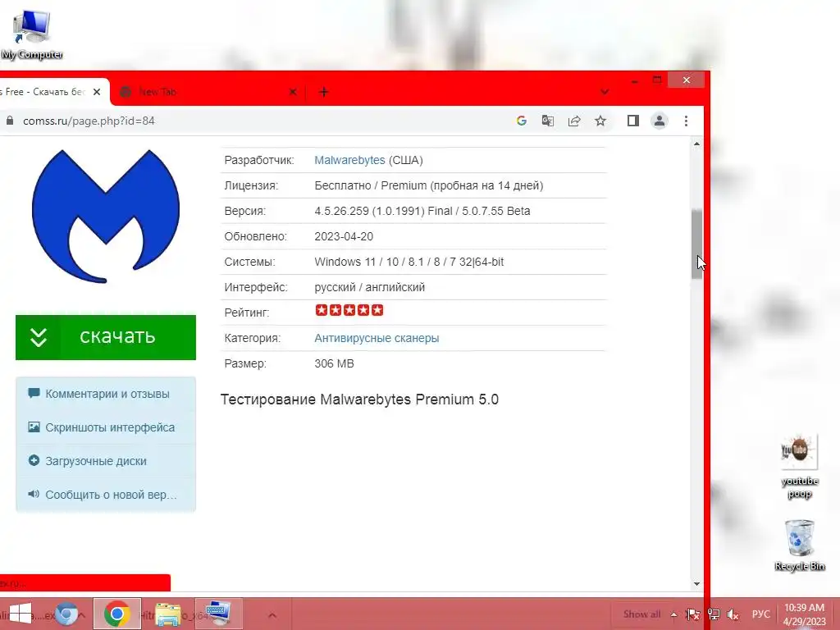The height and width of the screenshot is (630, 840).
Task: Click the muted volume tray icon
Action: point(733,614)
